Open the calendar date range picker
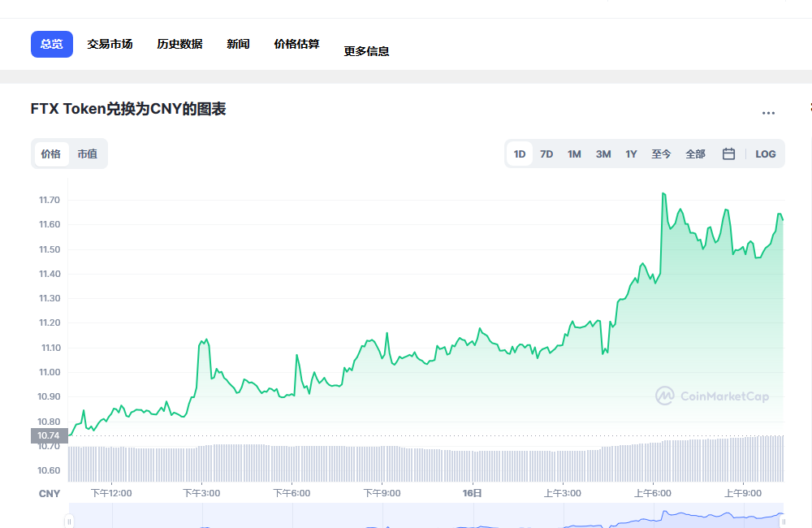The image size is (812, 528). click(728, 154)
